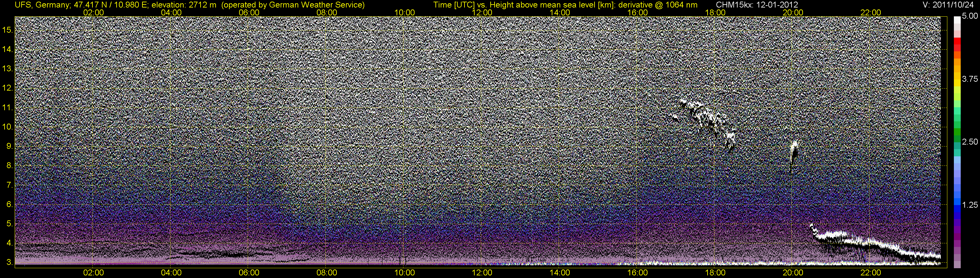Click the height axis label 7 km
Screen dimensions: 980x278
pos(9,185)
